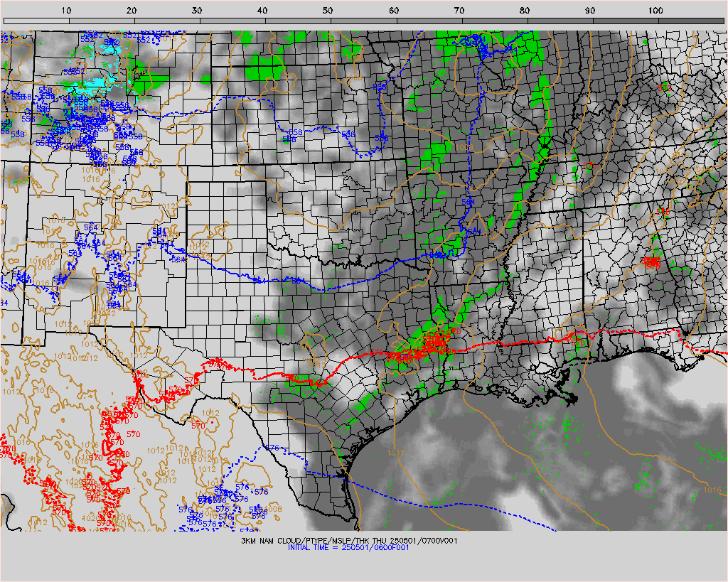This screenshot has width=728, height=582.
Task: Click the "1012" isobar label over Gulf waters
Action: (396, 453)
